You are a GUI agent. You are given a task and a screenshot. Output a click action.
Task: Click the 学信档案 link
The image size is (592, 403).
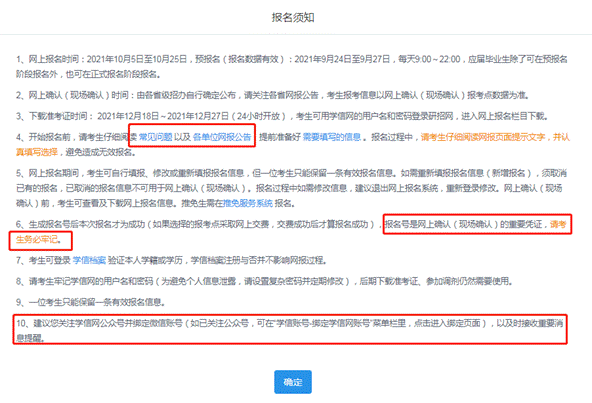89,260
